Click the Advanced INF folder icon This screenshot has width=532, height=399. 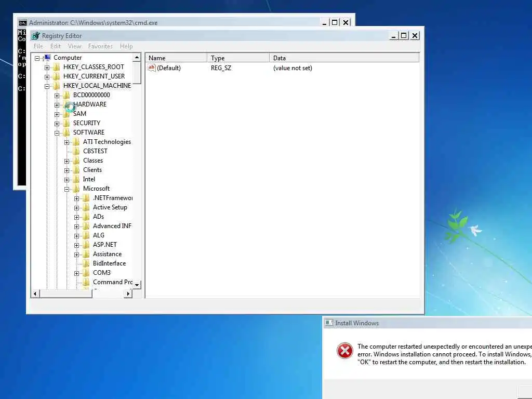[86, 226]
